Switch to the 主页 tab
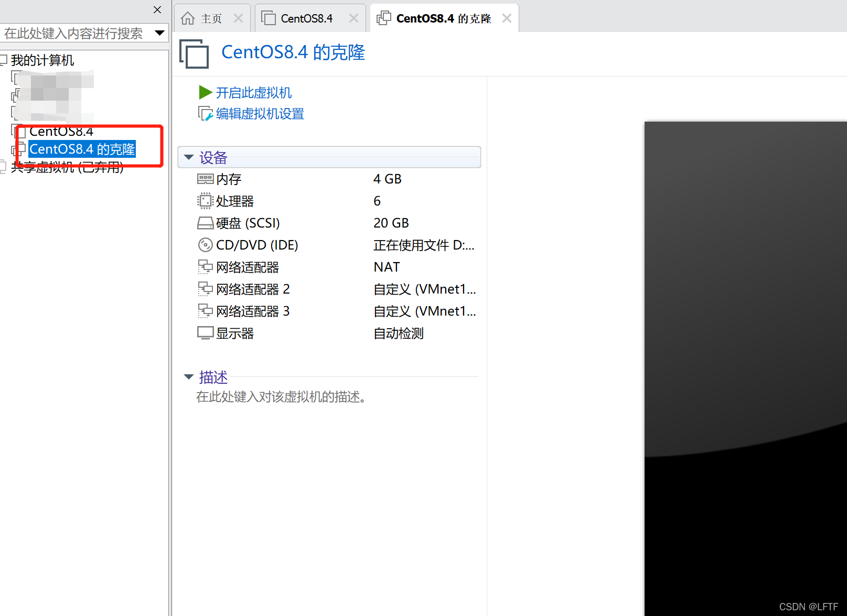Image resolution: width=847 pixels, height=616 pixels. [211, 19]
